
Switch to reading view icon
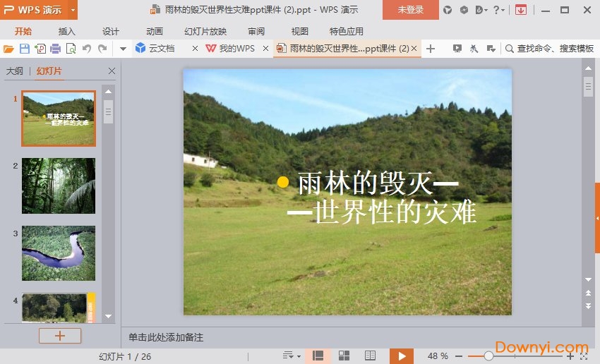click(370, 356)
